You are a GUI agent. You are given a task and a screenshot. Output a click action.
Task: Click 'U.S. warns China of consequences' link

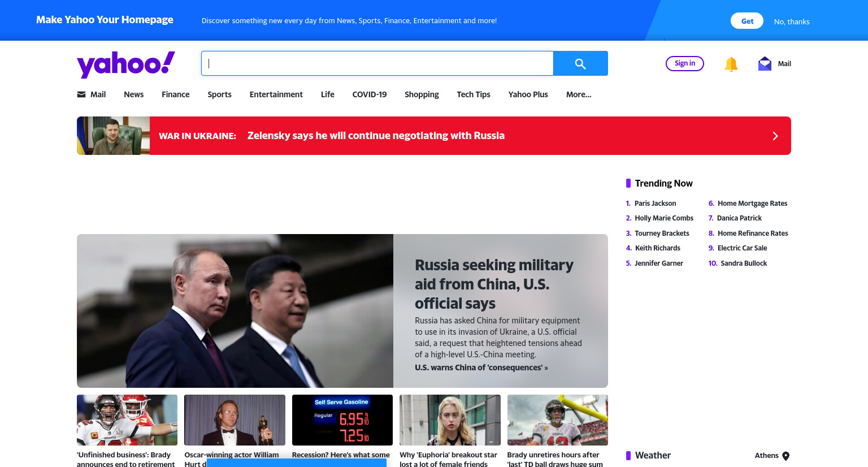pyautogui.click(x=481, y=367)
